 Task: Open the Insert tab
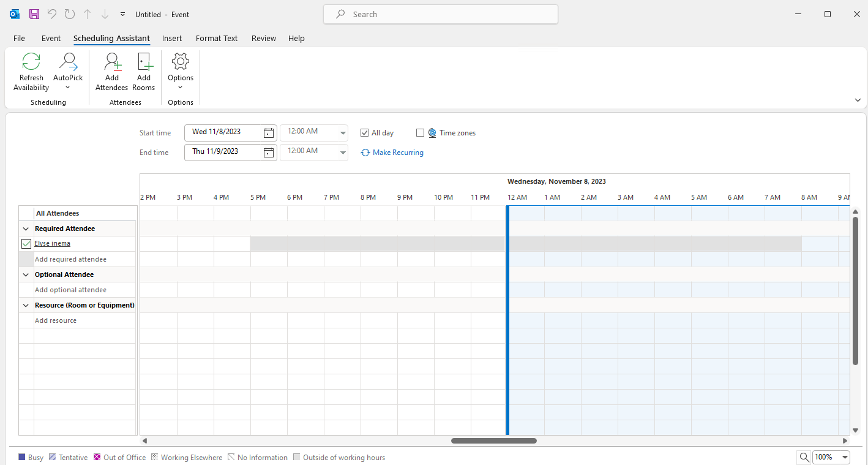(172, 38)
